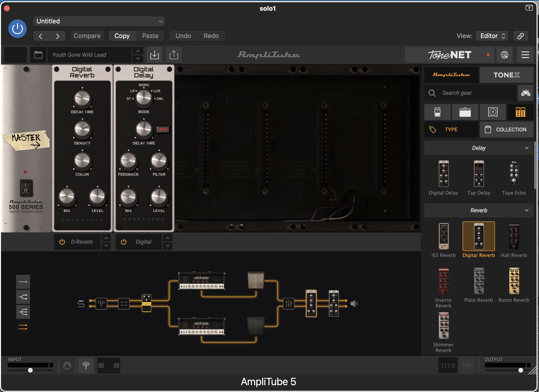Switch to the TONEX tab
Image resolution: width=539 pixels, height=392 pixels.
[x=506, y=75]
